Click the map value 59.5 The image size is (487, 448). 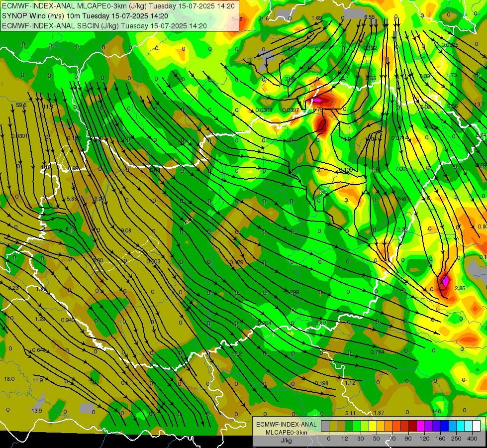[21, 106]
